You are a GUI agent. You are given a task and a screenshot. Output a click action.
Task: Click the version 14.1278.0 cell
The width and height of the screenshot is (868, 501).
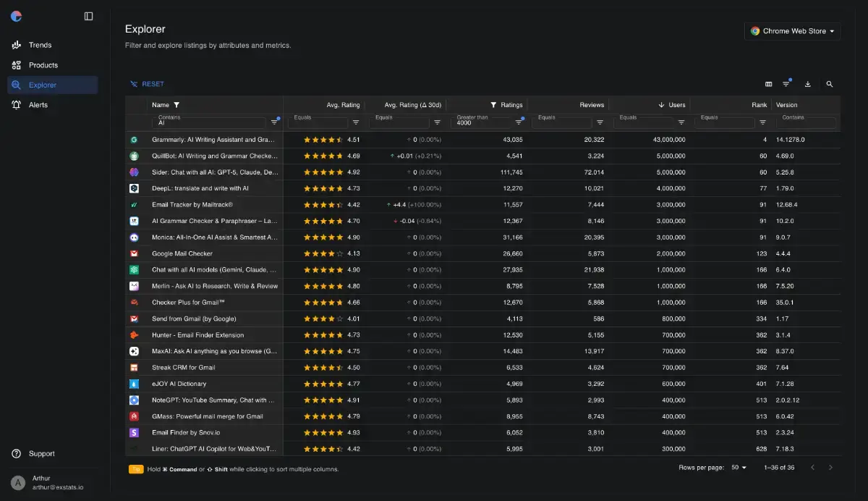(790, 140)
